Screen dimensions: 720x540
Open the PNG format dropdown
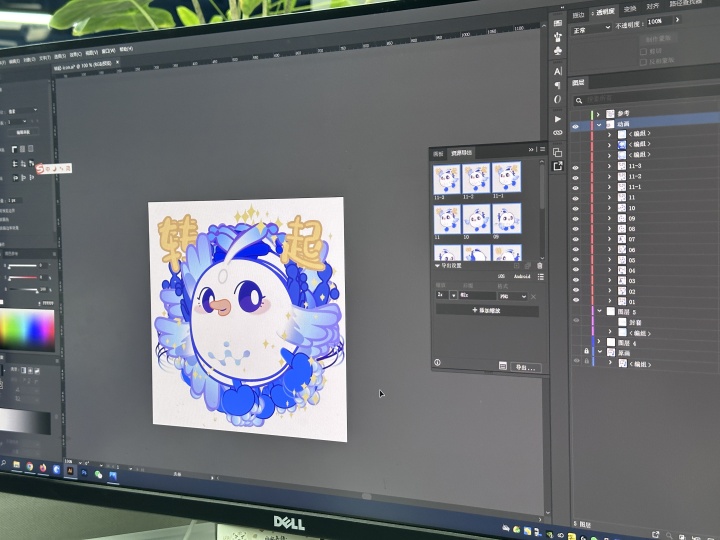coord(512,297)
